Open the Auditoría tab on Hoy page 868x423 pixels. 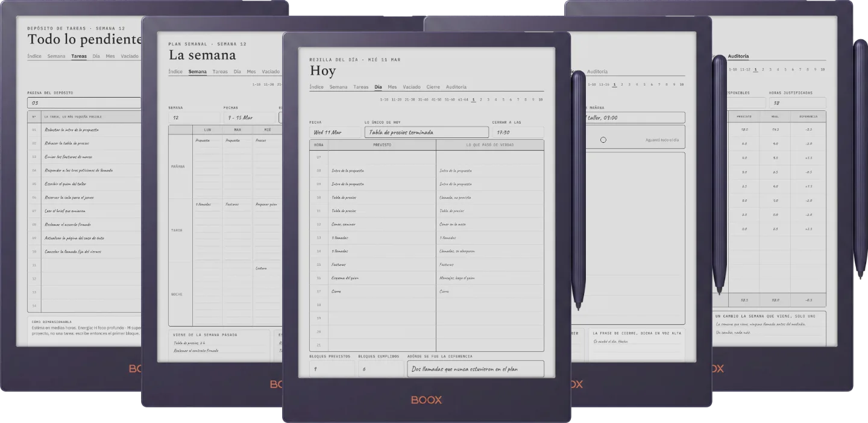(456, 87)
